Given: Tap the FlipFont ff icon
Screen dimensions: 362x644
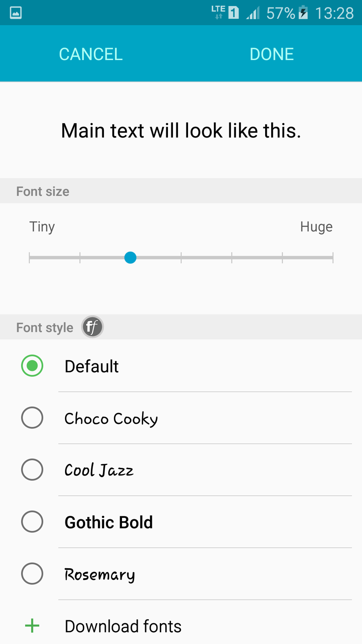Looking at the screenshot, I should tap(92, 327).
